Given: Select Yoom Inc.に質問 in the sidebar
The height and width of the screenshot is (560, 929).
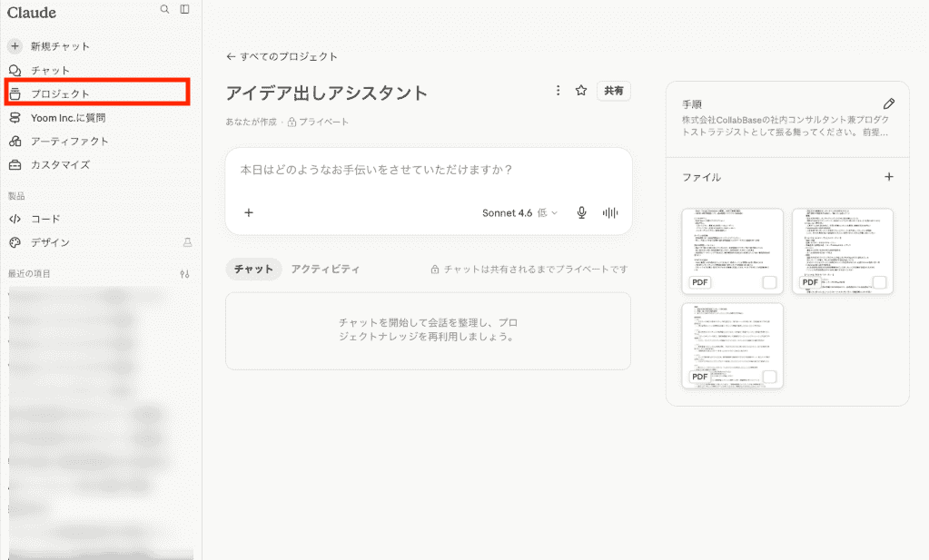Looking at the screenshot, I should (x=57, y=118).
